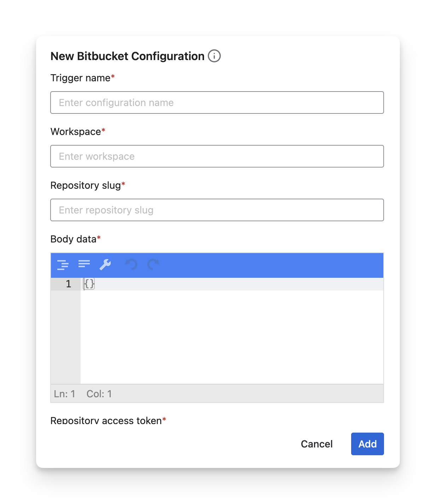Click the wrench repair JSON icon
The height and width of the screenshot is (504, 436).
105,264
